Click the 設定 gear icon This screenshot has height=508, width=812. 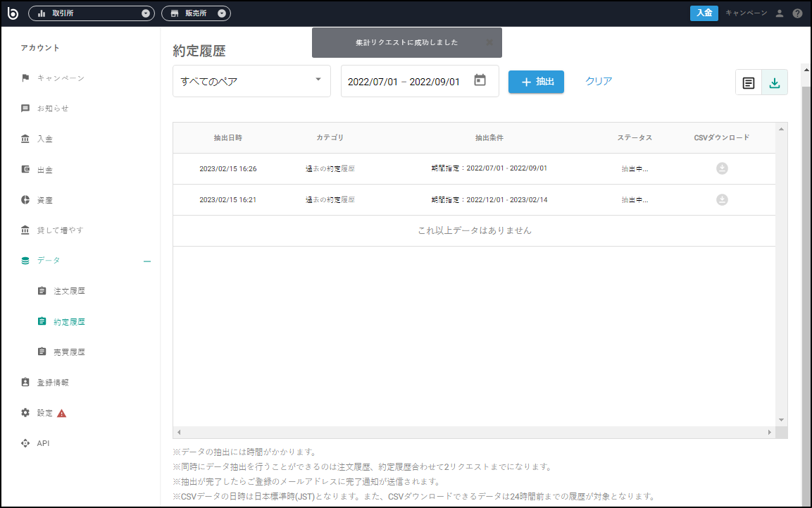[25, 413]
